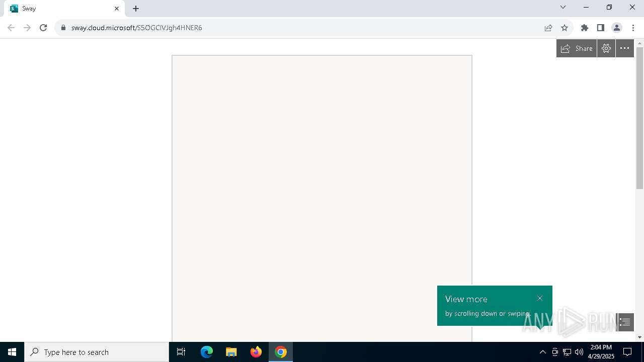Launch Microsoft Edge from taskbar
Viewport: 644px width, 362px height.
pyautogui.click(x=207, y=352)
